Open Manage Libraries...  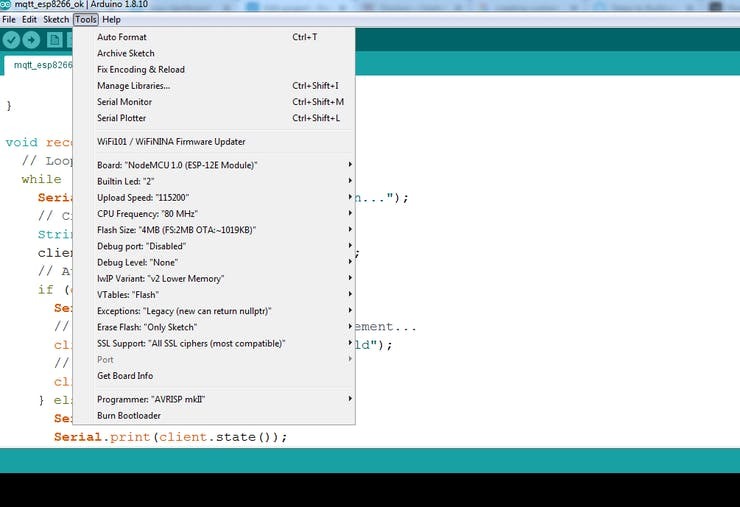[x=213, y=85]
